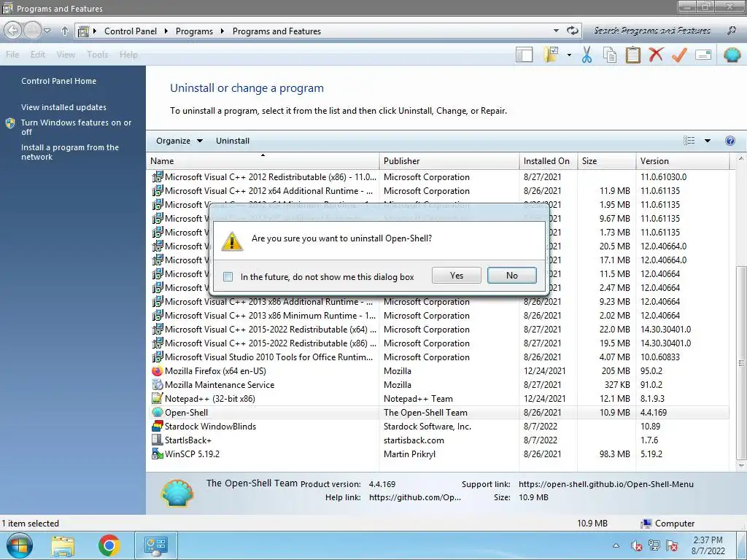Click the taskbar clock showing 2:37 PM
The image size is (747, 560).
point(708,545)
